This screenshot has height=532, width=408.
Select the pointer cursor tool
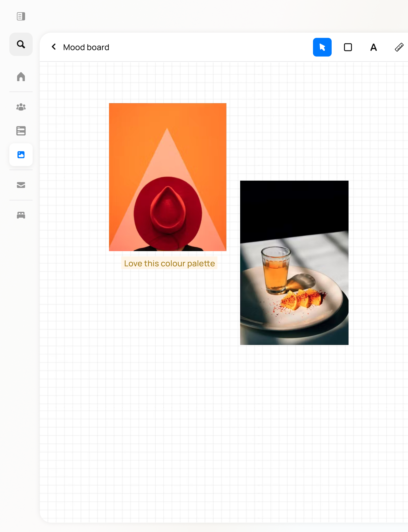(322, 47)
